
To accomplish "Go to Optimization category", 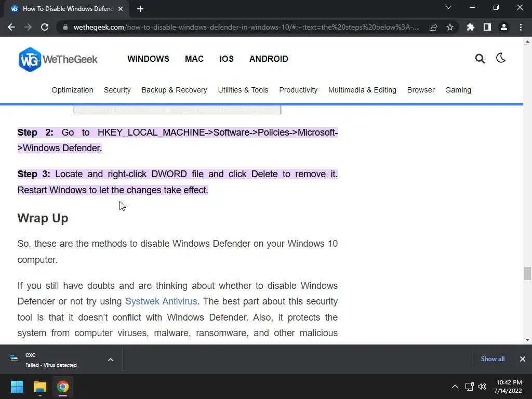I will [72, 90].
